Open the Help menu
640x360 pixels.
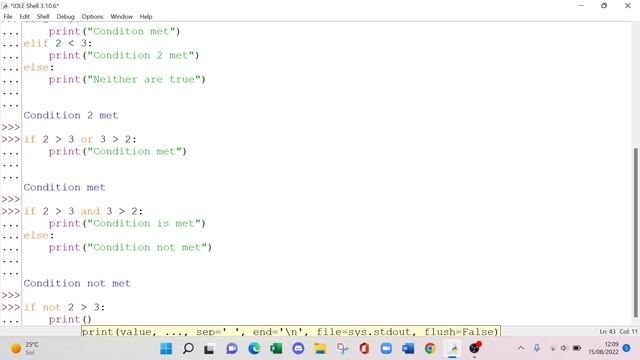point(146,17)
